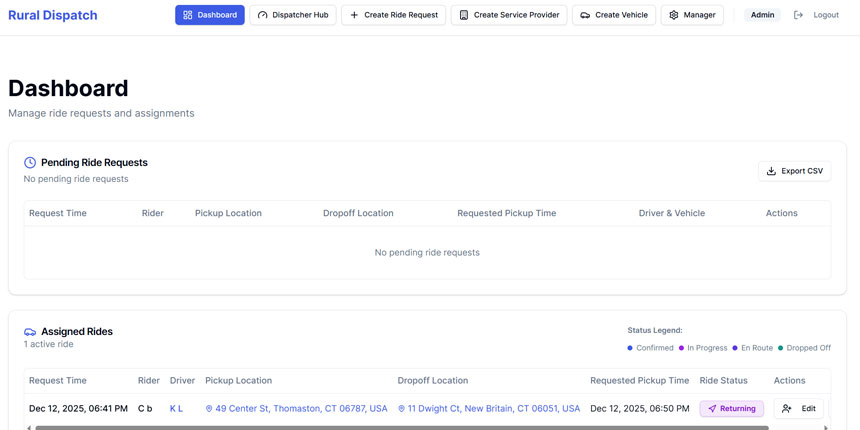
Task: Click pickup time Dec 12, 2025, 06:50 PM
Action: pyautogui.click(x=640, y=409)
